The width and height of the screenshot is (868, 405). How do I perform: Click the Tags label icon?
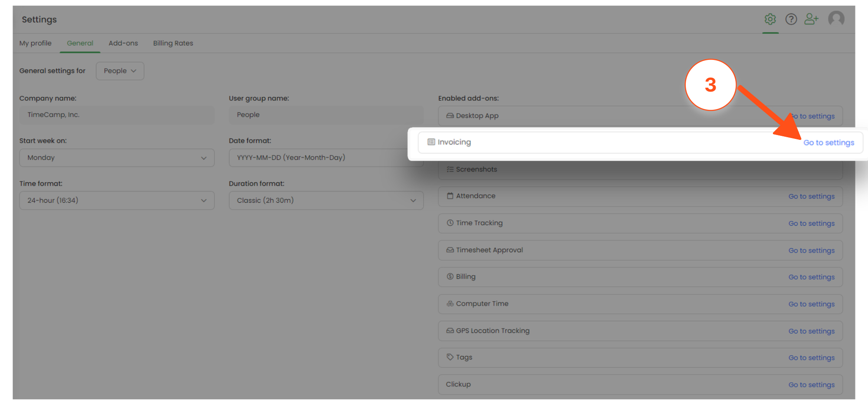click(x=450, y=357)
